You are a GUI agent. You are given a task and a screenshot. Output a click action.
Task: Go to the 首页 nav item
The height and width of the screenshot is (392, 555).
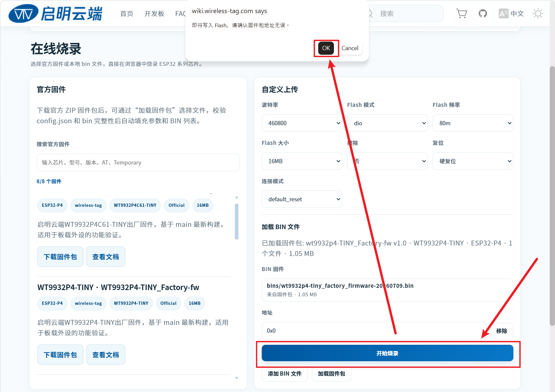(127, 13)
